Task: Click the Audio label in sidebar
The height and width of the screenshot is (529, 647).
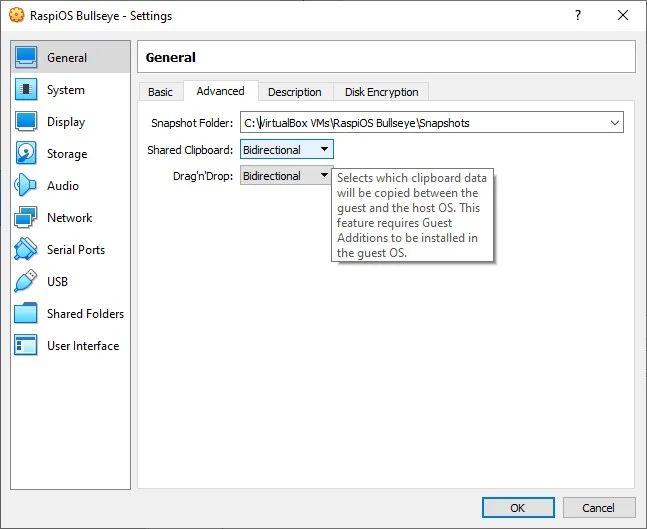Action: (x=63, y=186)
